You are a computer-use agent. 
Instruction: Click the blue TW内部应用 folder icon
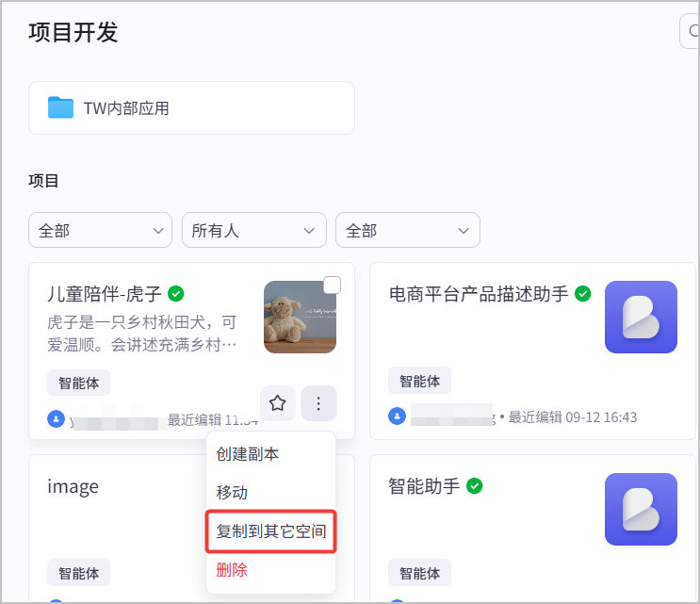[60, 107]
